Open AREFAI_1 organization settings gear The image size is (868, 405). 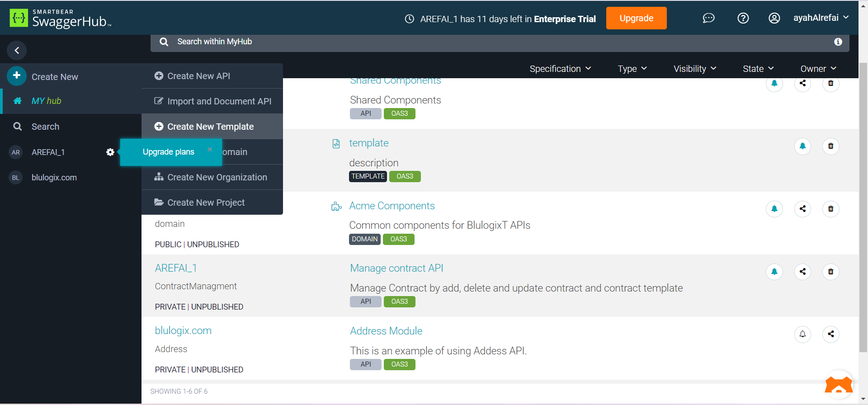coord(110,152)
